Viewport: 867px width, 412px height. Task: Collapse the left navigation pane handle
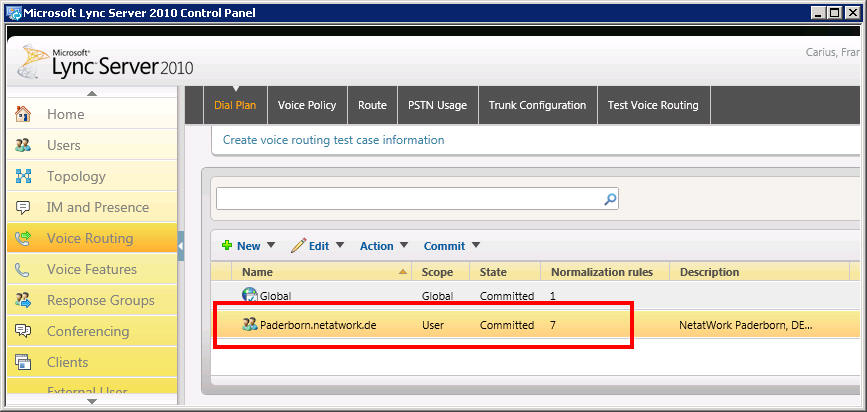181,246
